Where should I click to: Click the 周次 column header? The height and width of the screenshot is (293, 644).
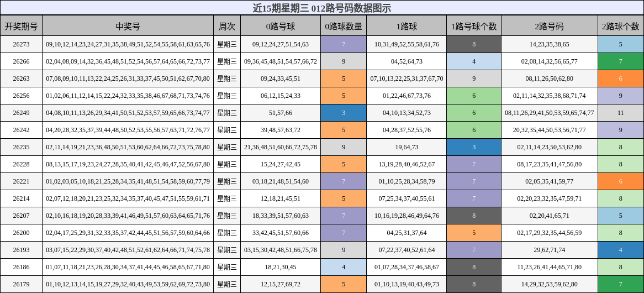coord(226,27)
